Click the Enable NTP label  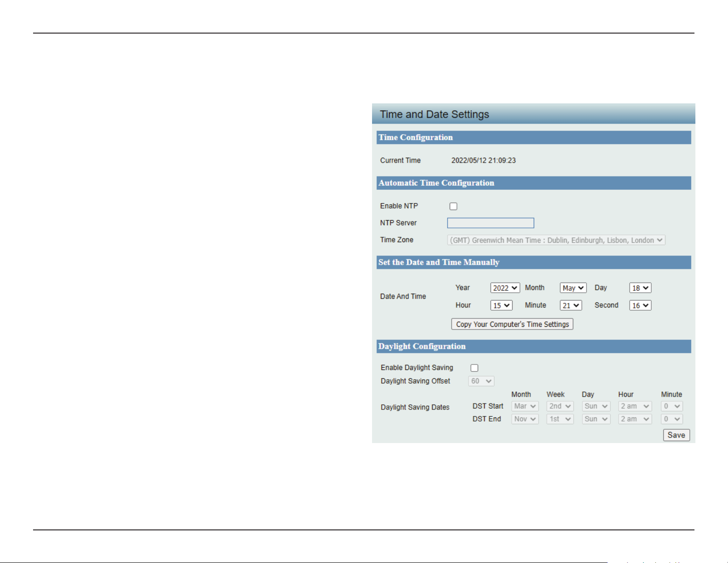click(x=399, y=206)
